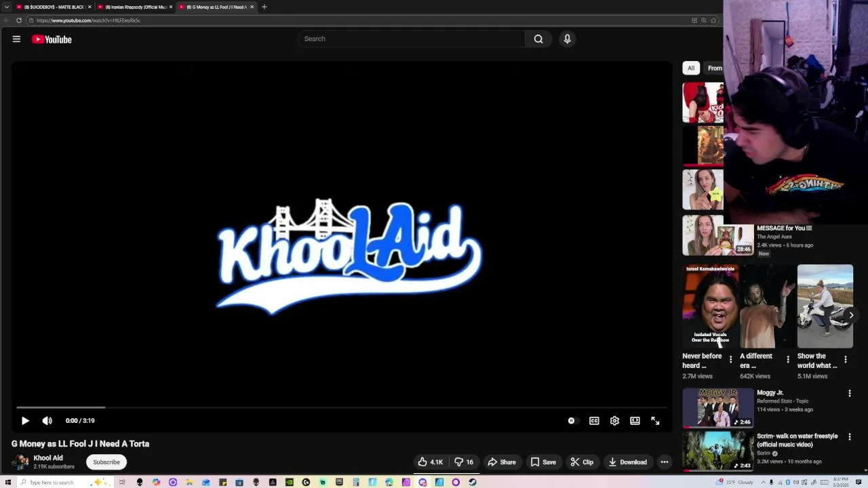Close the $UICIDEBOY$ MATTE BLACK tab
This screenshot has width=868, height=488.
90,7
